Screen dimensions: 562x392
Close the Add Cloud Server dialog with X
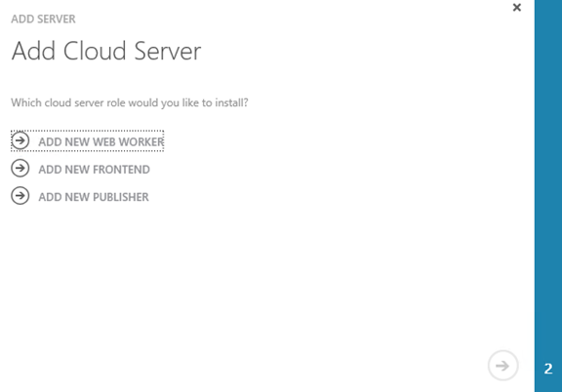516,8
